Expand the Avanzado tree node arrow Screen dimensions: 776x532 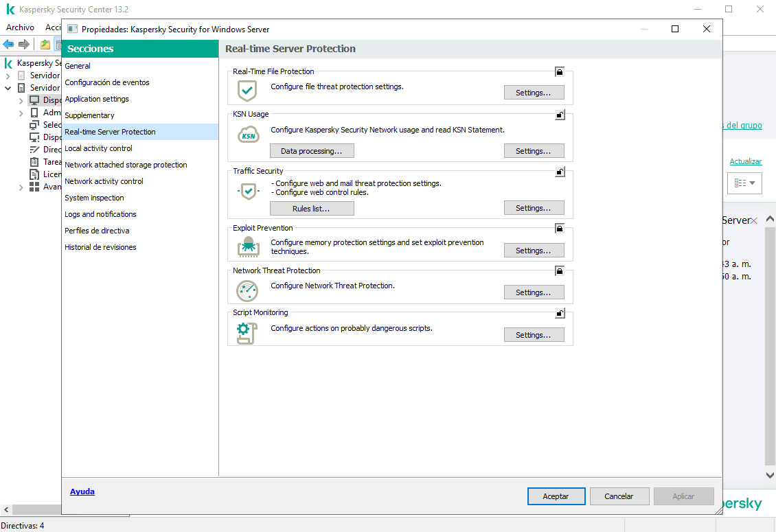21,187
